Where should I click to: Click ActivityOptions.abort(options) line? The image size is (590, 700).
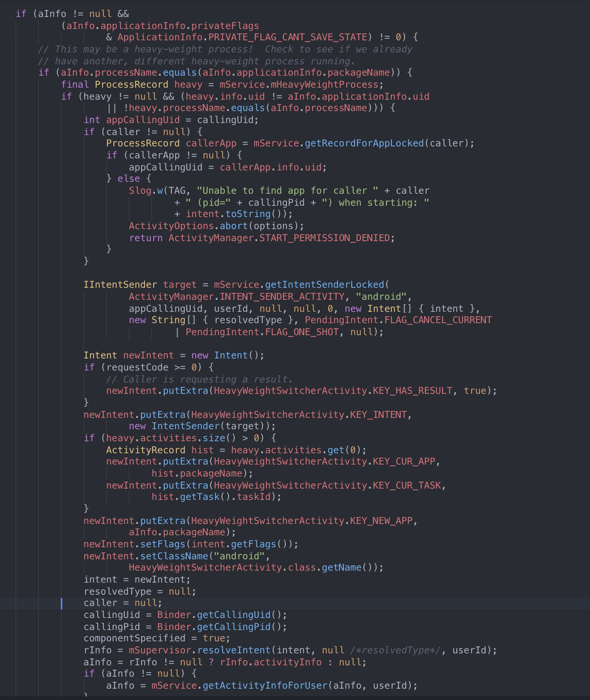click(x=216, y=226)
